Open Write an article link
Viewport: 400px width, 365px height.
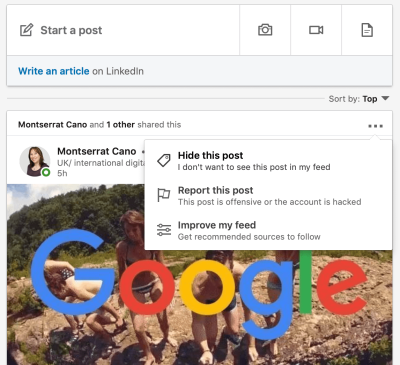tap(54, 71)
